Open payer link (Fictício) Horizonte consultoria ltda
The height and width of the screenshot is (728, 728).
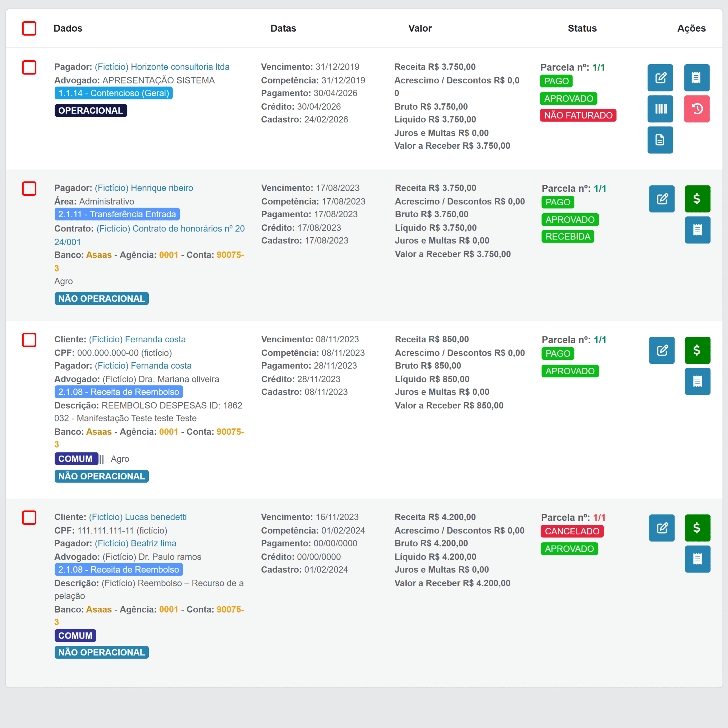coord(162,67)
